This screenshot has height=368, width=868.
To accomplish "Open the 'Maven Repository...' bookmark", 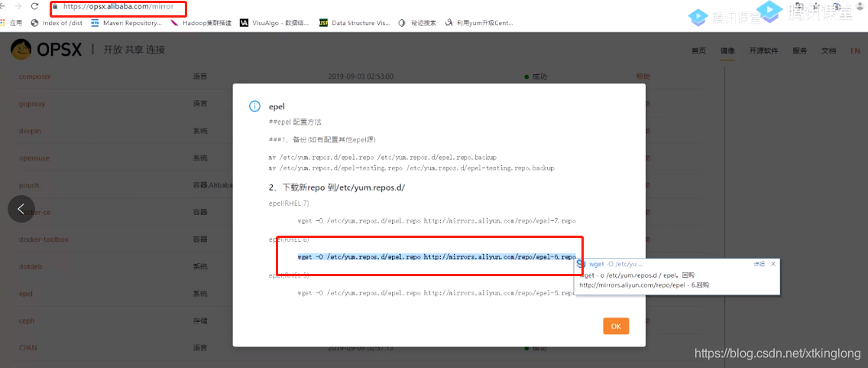I will pyautogui.click(x=127, y=23).
